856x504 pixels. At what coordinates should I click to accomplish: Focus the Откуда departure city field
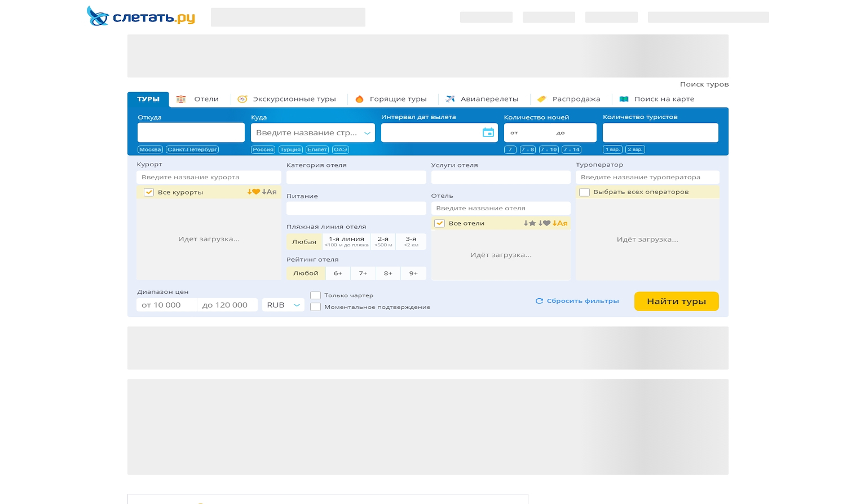[191, 132]
